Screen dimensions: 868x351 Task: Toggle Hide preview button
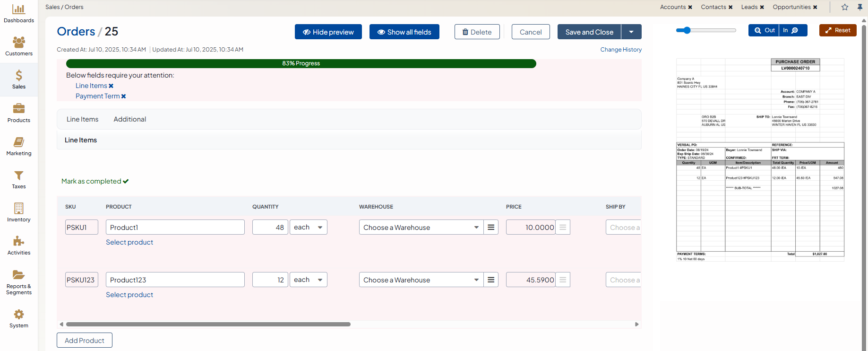(328, 32)
